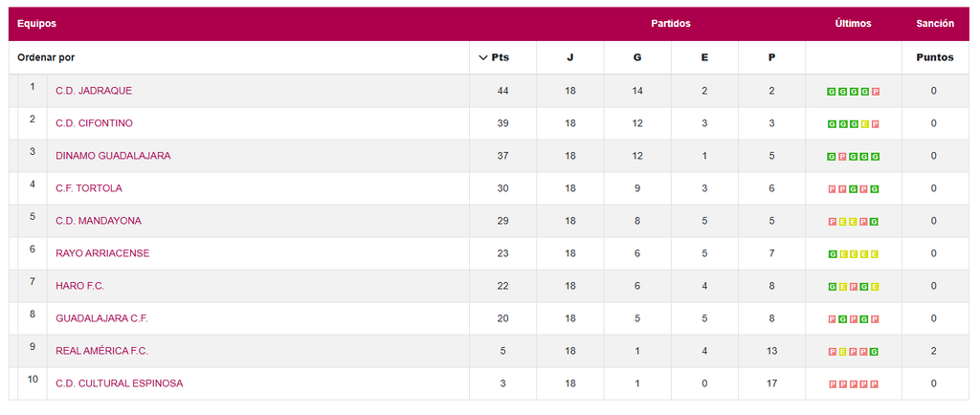Click the Ordenar por label
Image resolution: width=980 pixels, height=415 pixels.
click(46, 57)
